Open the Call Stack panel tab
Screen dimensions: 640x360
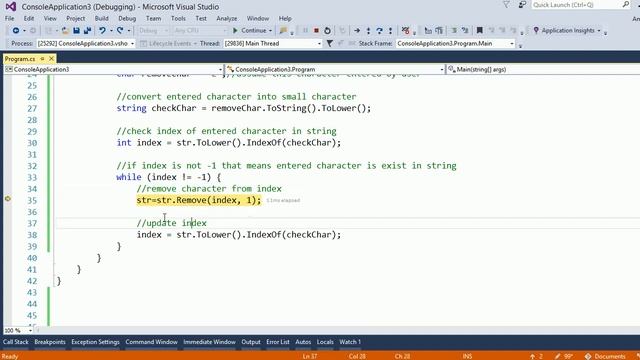16,342
